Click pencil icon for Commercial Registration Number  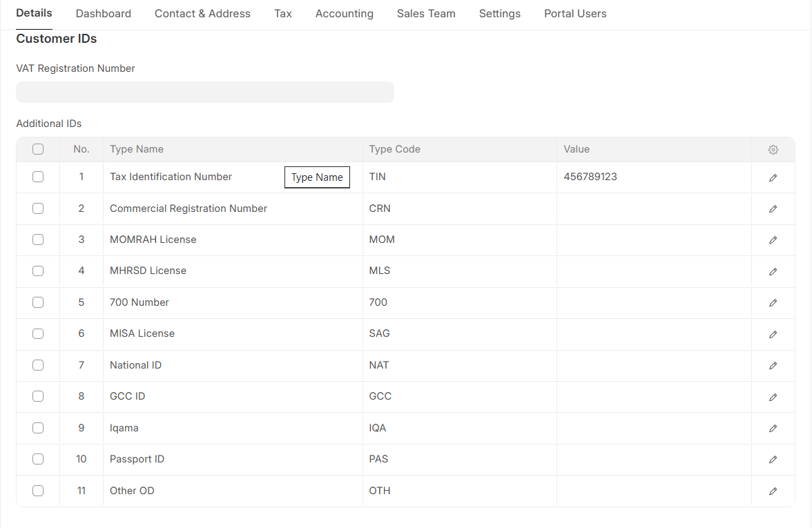click(x=773, y=209)
